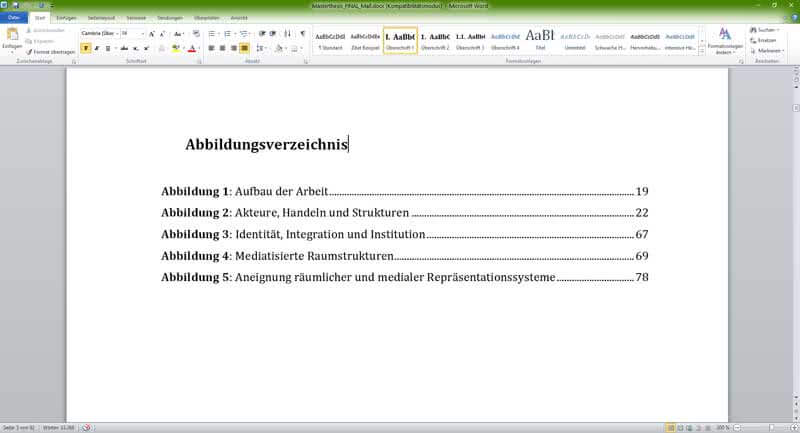The width and height of the screenshot is (800, 433).
Task: Switch to the Einfügen ribbon tab
Action: point(66,18)
